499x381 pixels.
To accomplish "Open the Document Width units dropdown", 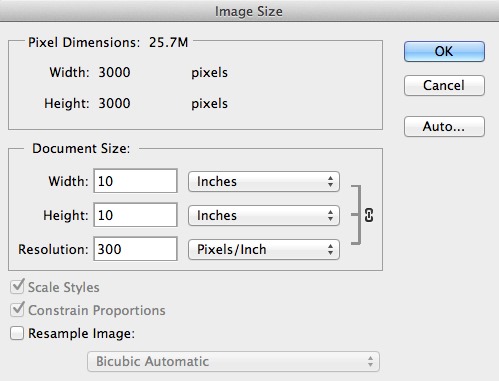I will pos(264,182).
